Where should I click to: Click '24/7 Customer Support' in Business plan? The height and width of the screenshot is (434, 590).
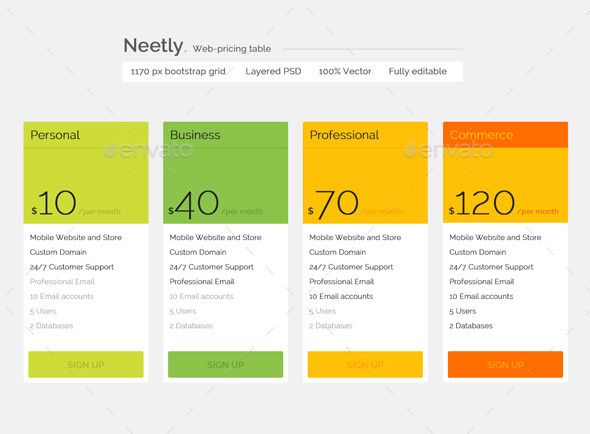coord(211,267)
